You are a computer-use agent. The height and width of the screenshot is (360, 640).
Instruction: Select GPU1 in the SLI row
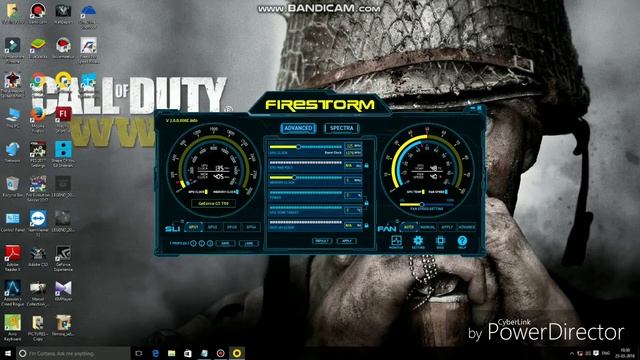[193, 227]
